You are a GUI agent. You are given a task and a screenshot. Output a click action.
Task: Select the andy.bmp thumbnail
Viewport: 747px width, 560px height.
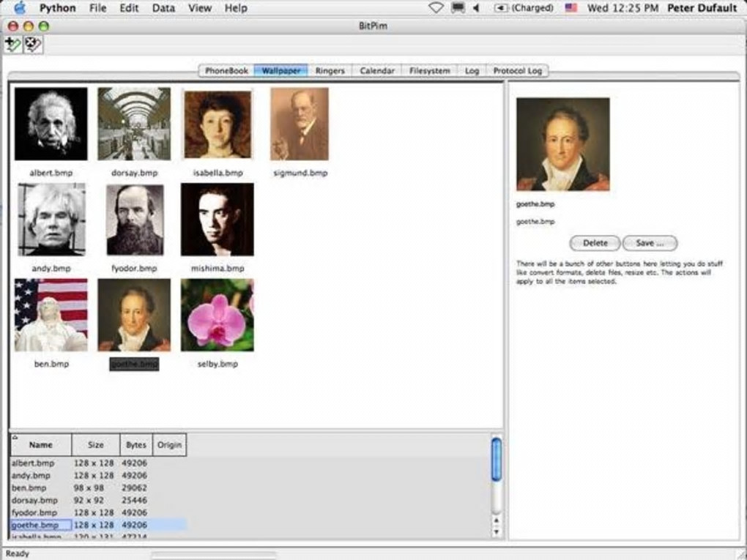point(51,220)
